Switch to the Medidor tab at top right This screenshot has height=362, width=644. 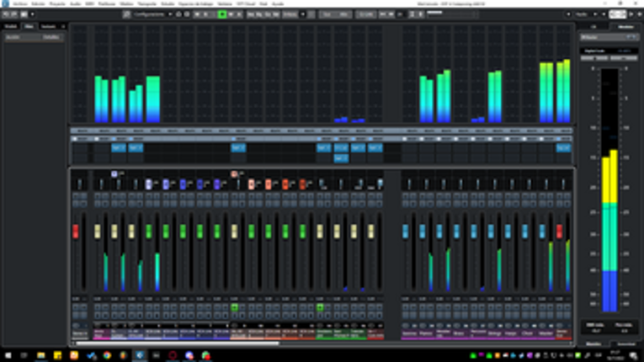click(x=626, y=27)
